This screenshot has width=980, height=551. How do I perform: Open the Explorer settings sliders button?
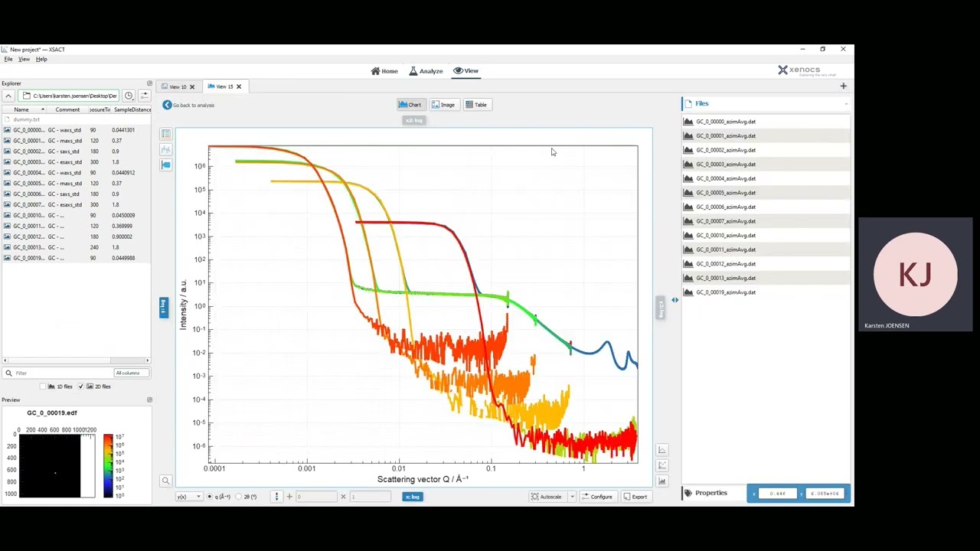pos(144,96)
